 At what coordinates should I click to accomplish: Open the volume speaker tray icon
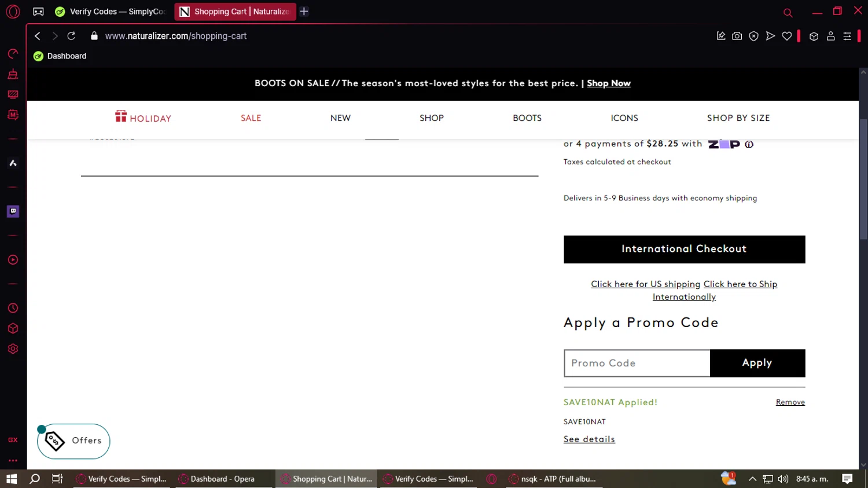click(783, 479)
